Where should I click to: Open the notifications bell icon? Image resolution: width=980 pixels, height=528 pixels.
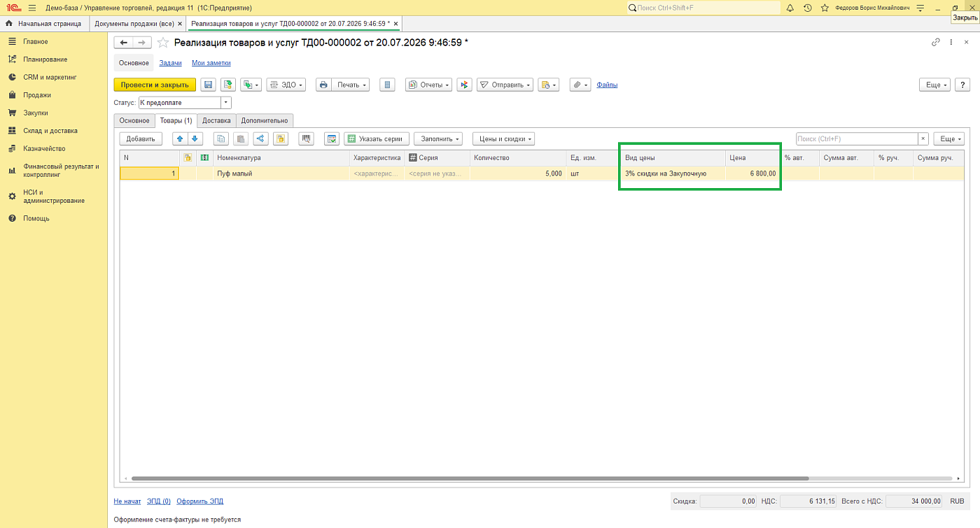(790, 8)
